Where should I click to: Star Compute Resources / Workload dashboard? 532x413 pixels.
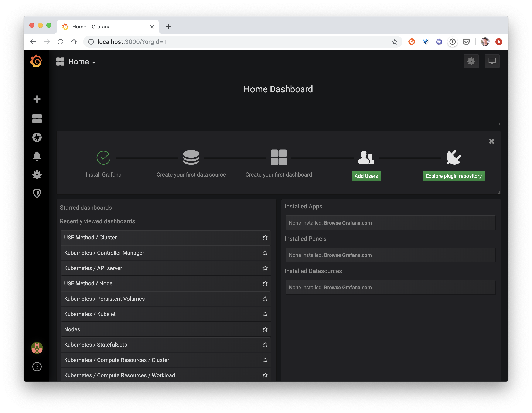click(265, 375)
